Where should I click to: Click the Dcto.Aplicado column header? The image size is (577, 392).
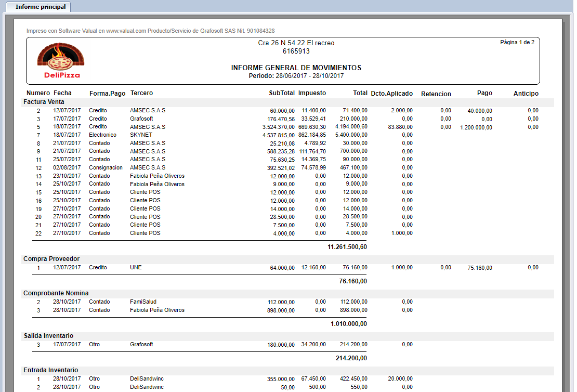[x=391, y=94]
